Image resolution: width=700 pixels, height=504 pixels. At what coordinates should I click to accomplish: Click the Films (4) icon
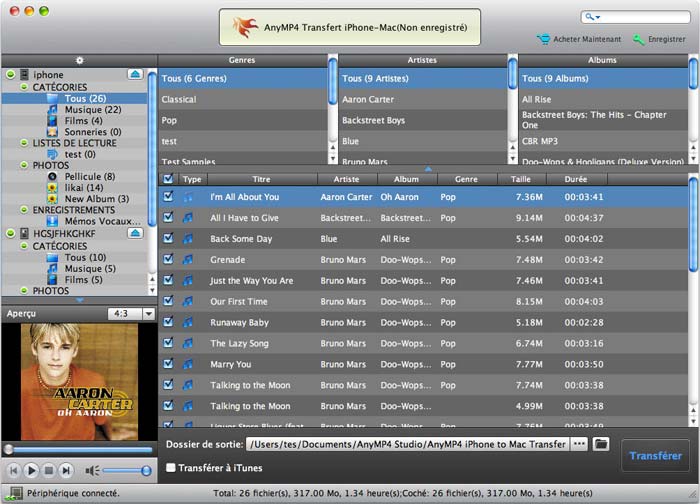click(x=53, y=121)
